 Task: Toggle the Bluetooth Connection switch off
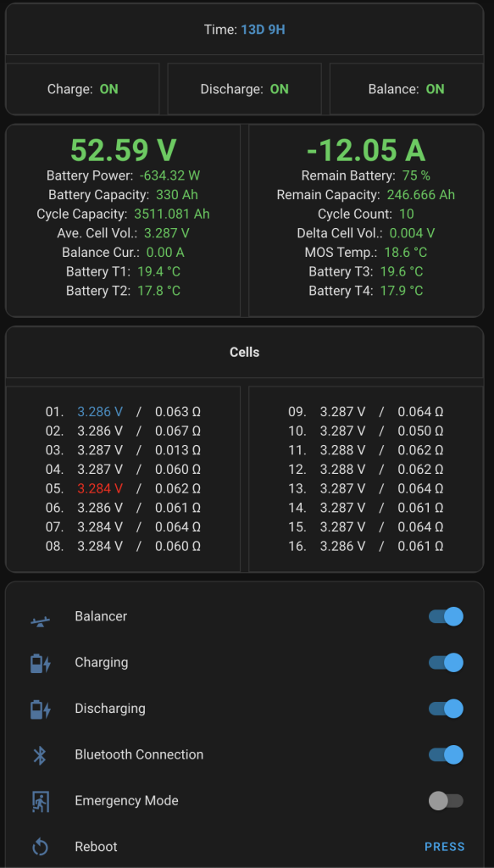point(444,754)
